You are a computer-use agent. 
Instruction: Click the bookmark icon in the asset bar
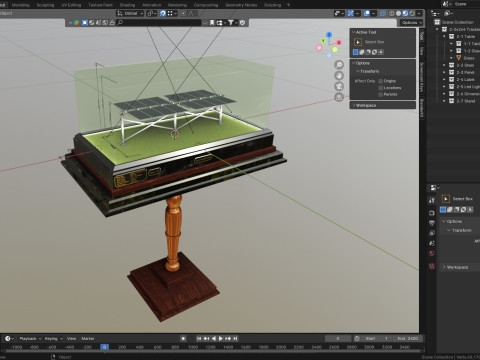click(x=212, y=22)
